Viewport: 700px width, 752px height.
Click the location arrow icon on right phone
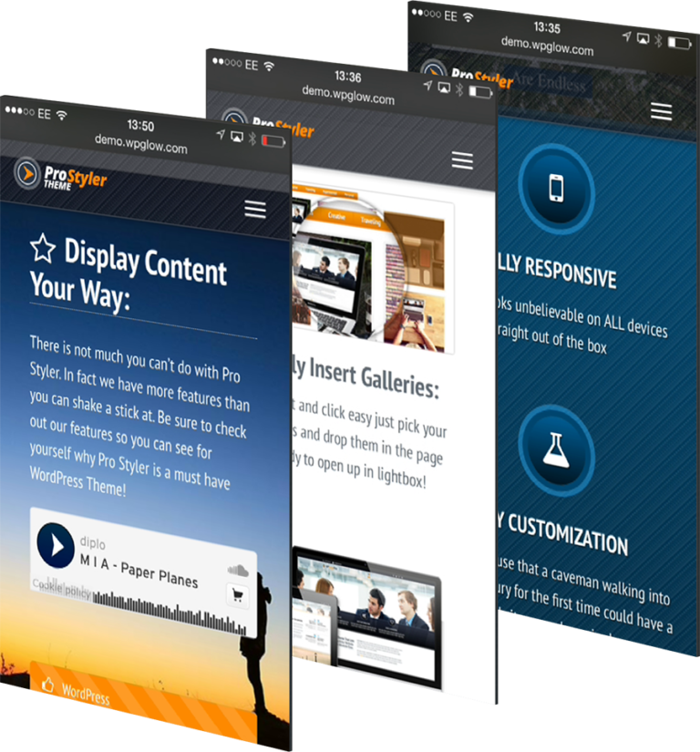[x=627, y=36]
